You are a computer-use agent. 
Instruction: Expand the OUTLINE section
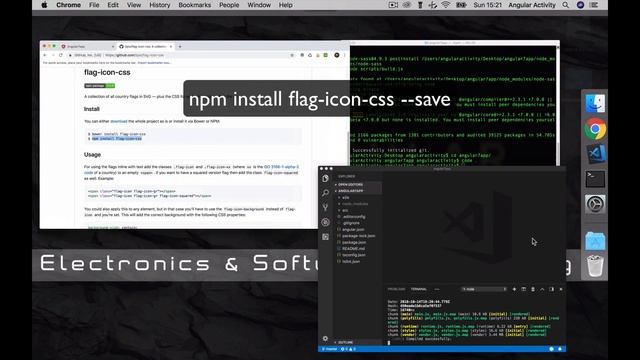pos(358,342)
